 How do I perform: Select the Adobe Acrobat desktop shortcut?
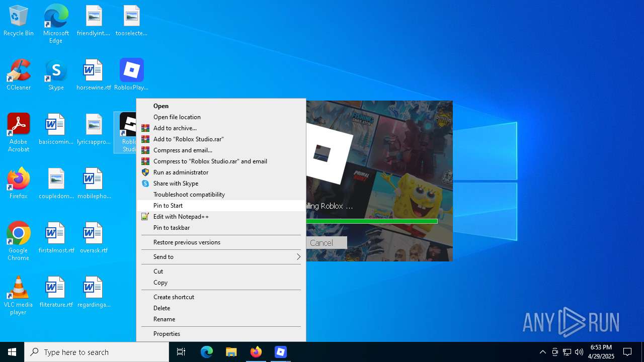19,133
